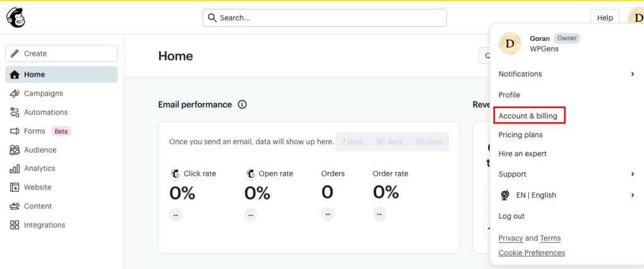Click Goran's avatar in the dropdown
Screen dimensions: 644x269
(x=509, y=43)
